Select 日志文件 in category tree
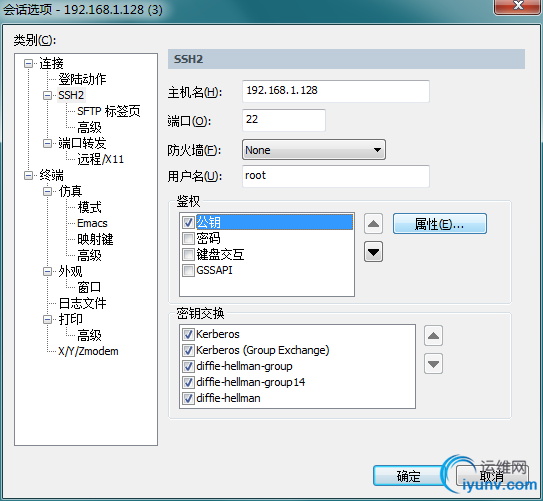 coord(82,303)
